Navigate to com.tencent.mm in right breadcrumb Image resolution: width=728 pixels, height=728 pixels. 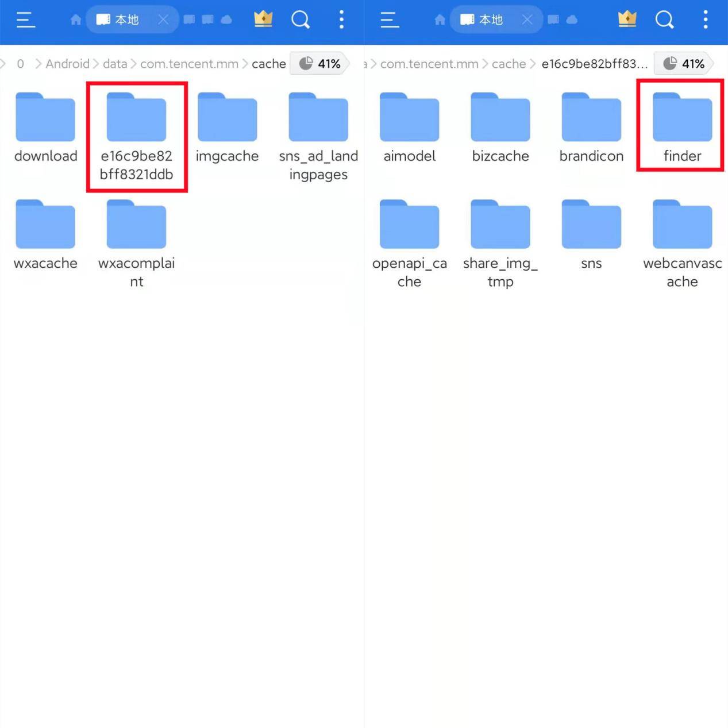click(x=429, y=64)
